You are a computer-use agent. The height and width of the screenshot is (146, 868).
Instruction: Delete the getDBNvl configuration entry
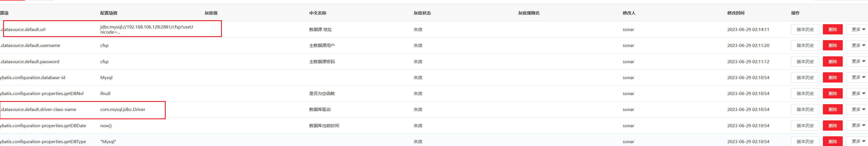pyautogui.click(x=832, y=93)
